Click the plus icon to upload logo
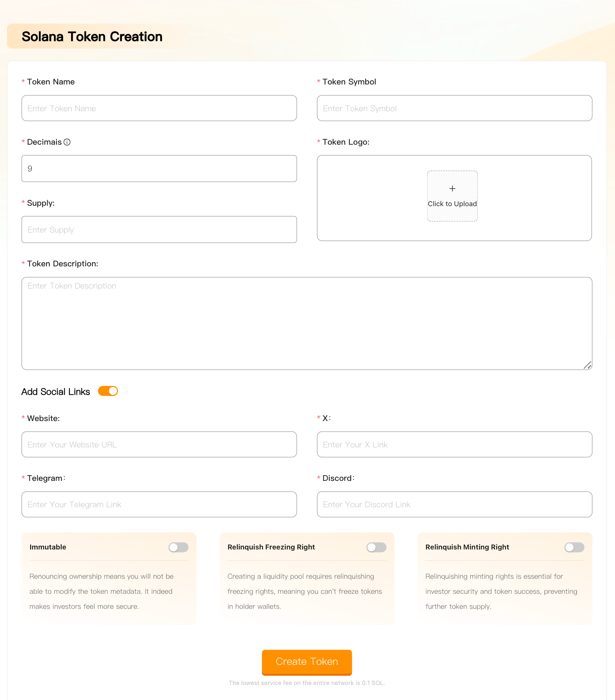This screenshot has width=615, height=700. [452, 189]
